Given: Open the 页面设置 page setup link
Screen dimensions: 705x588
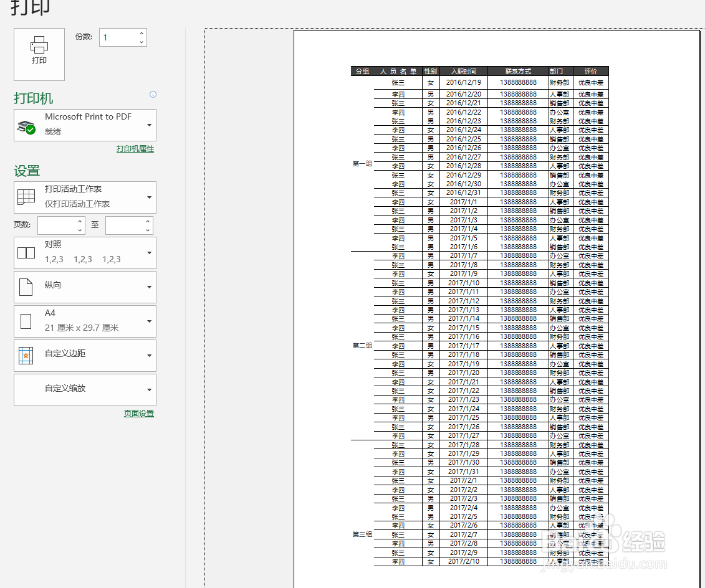Looking at the screenshot, I should [139, 413].
